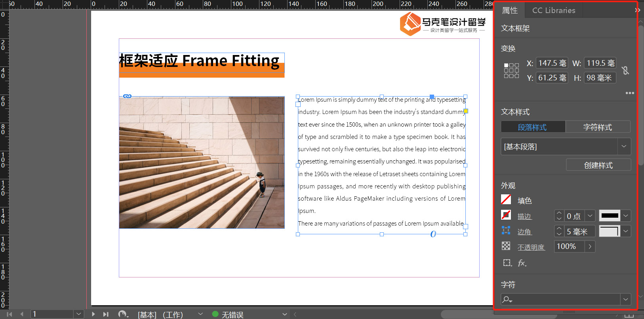This screenshot has width=644, height=319.
Task: Click the blue anchored object square on text frame top
Action: [x=432, y=97]
